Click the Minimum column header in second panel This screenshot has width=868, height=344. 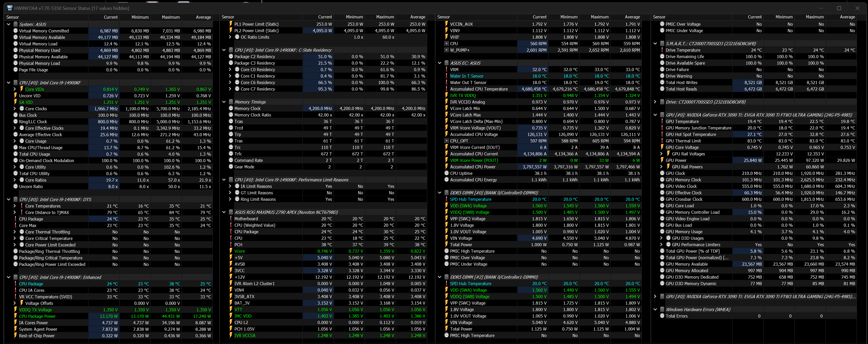(x=354, y=17)
